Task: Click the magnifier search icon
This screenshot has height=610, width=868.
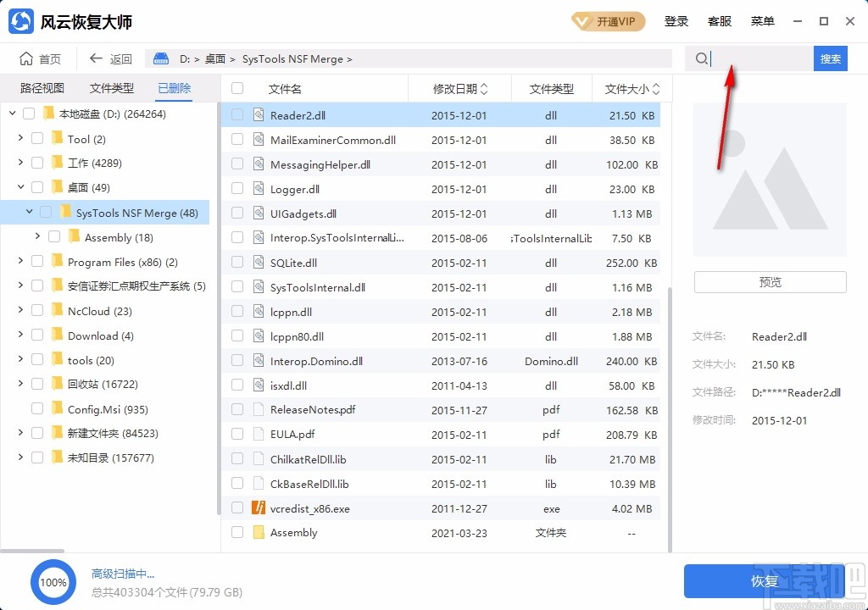Action: [x=701, y=58]
